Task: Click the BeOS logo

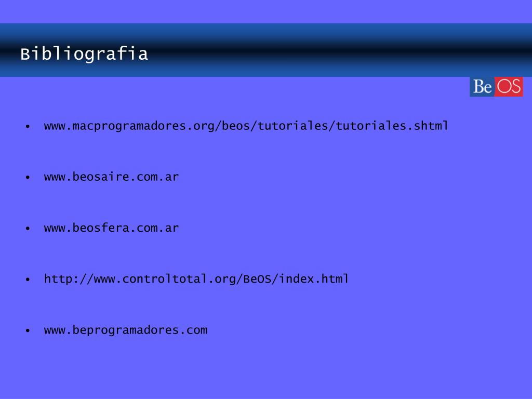Action: point(496,87)
